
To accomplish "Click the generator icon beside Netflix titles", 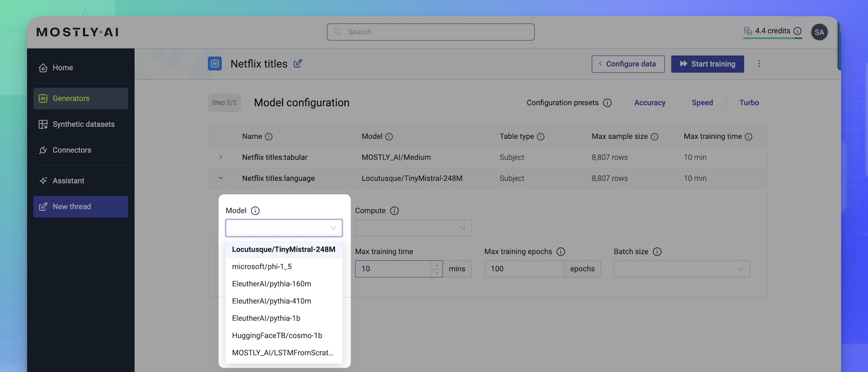I will [215, 64].
